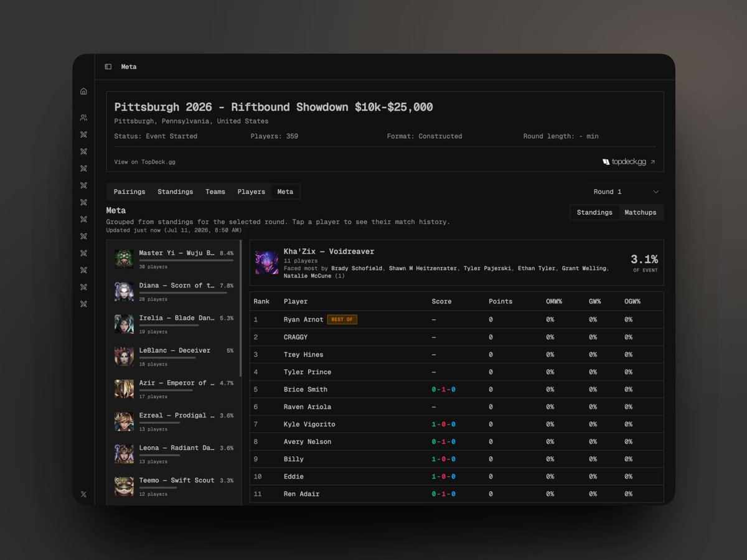Click the event title Pittsburgh 2026 Riftbound Showdown
The height and width of the screenshot is (560, 747).
(x=274, y=107)
